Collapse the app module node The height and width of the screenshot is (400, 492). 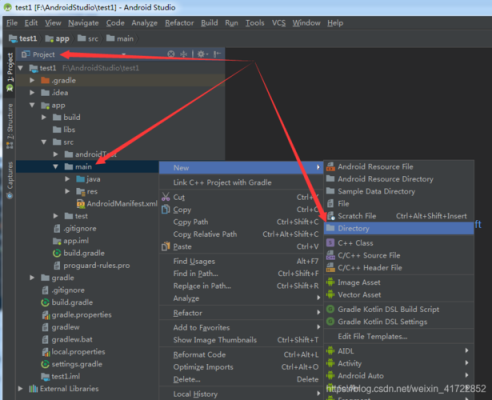32,105
